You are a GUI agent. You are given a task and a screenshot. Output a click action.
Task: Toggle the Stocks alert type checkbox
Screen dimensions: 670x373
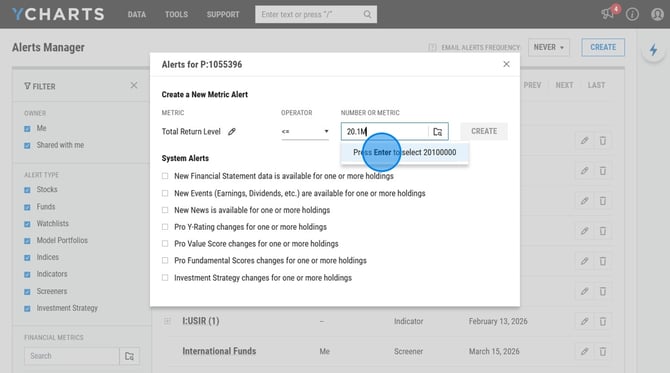27,190
